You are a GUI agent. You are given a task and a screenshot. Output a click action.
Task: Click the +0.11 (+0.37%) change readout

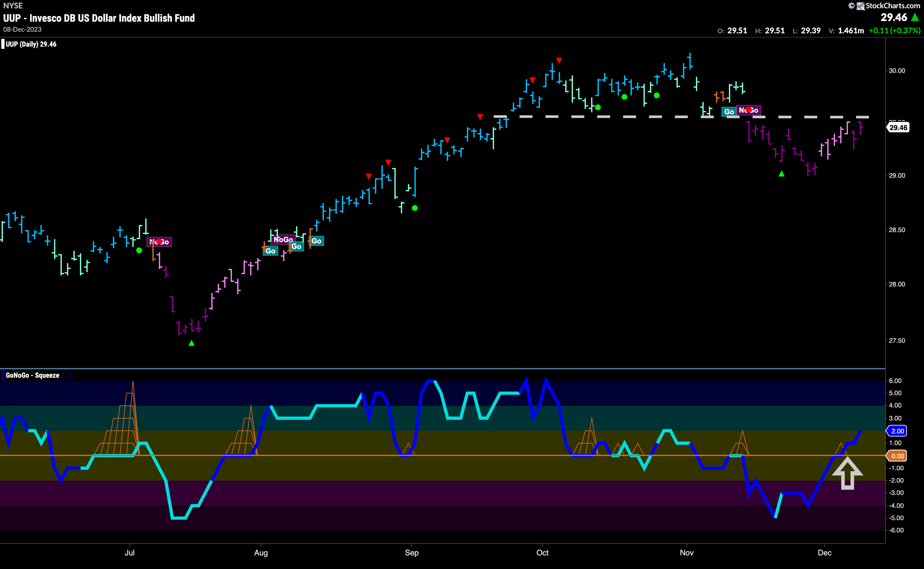click(894, 30)
